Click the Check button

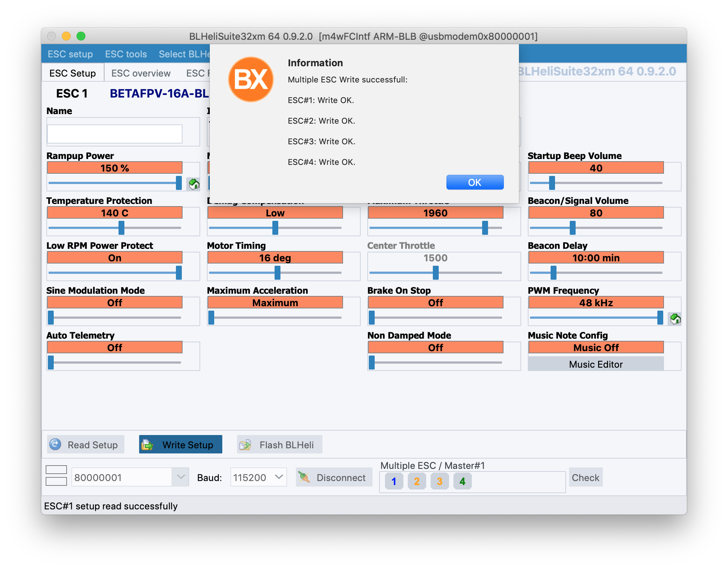[x=586, y=477]
